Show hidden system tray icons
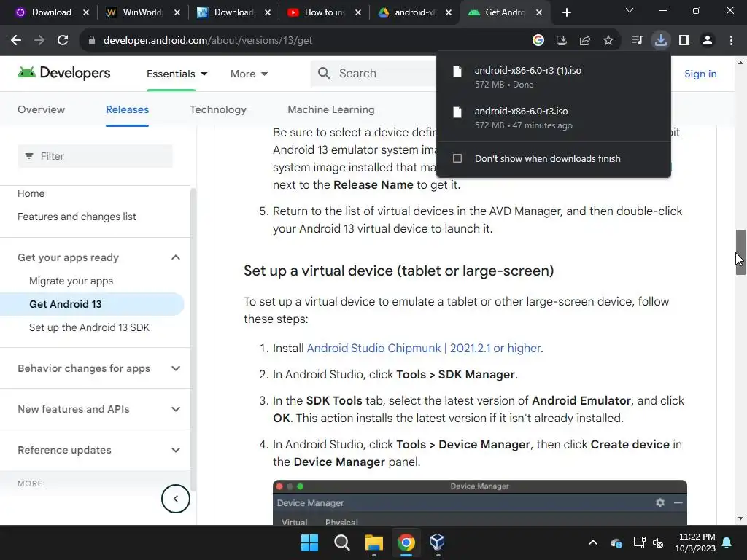The image size is (747, 560). pyautogui.click(x=592, y=542)
